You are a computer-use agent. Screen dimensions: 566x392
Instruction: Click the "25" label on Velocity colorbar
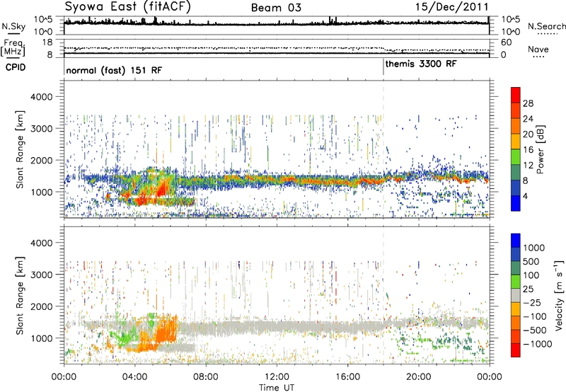(528, 289)
